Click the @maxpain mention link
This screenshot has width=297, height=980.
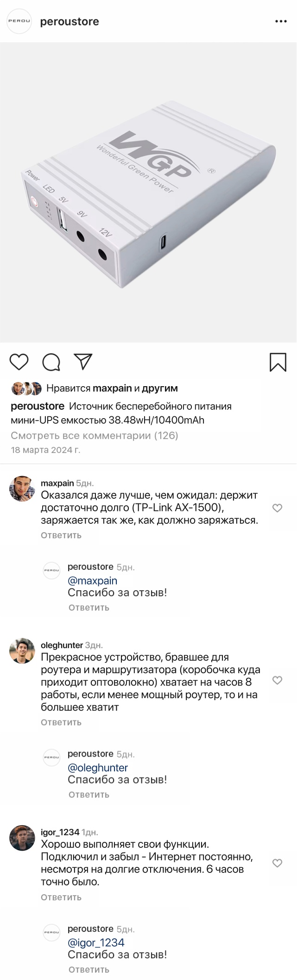click(92, 580)
